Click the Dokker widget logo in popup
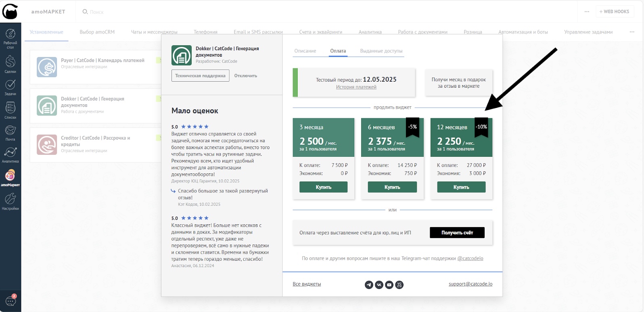 click(x=182, y=55)
